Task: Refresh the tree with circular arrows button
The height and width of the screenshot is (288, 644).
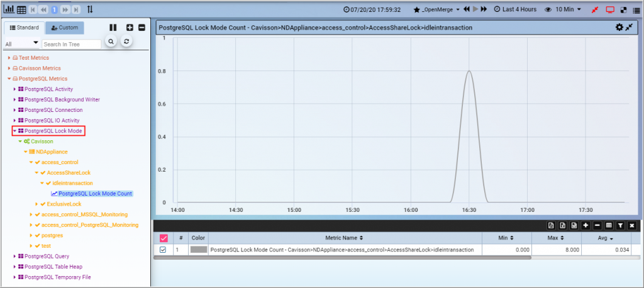Action: pos(126,41)
